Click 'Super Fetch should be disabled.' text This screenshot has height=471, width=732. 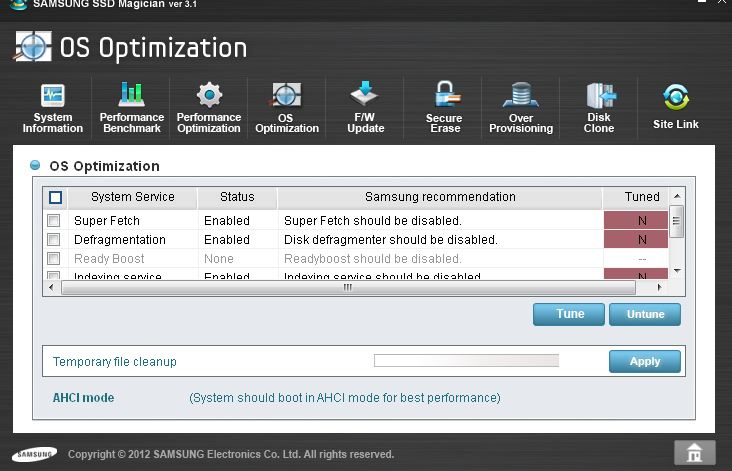(x=373, y=221)
